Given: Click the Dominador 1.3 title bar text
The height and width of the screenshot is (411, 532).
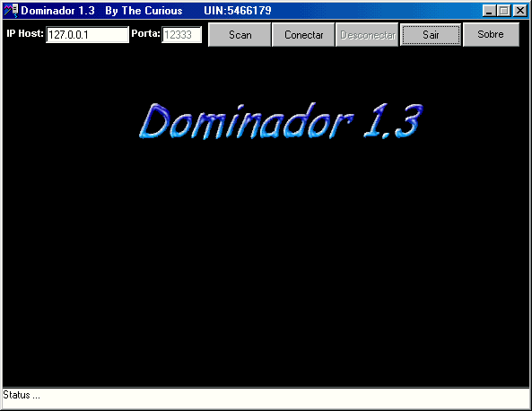Looking at the screenshot, I should [x=57, y=11].
